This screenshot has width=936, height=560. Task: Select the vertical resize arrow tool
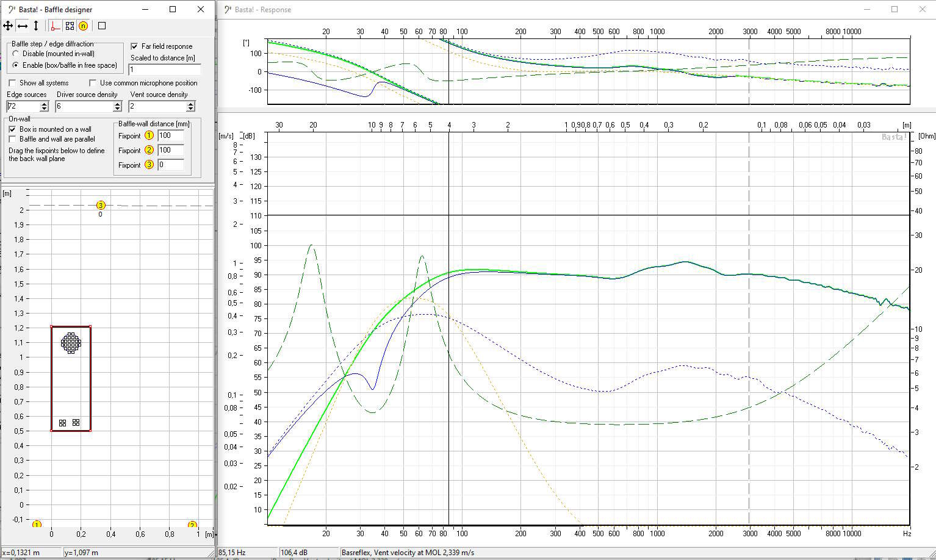pos(36,26)
